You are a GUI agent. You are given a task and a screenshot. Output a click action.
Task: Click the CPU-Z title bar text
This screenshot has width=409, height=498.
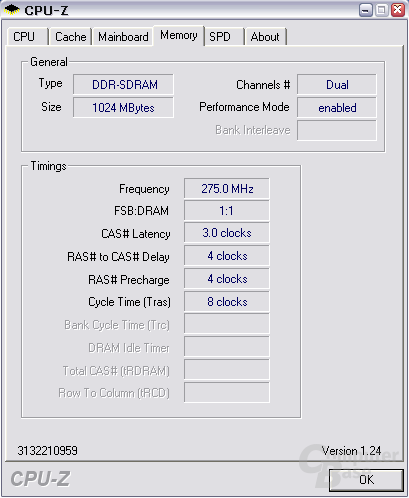click(x=46, y=10)
